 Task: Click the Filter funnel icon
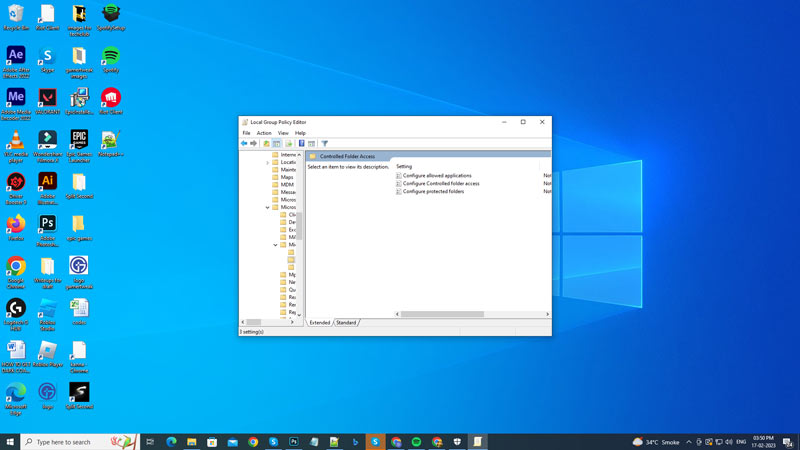point(324,144)
